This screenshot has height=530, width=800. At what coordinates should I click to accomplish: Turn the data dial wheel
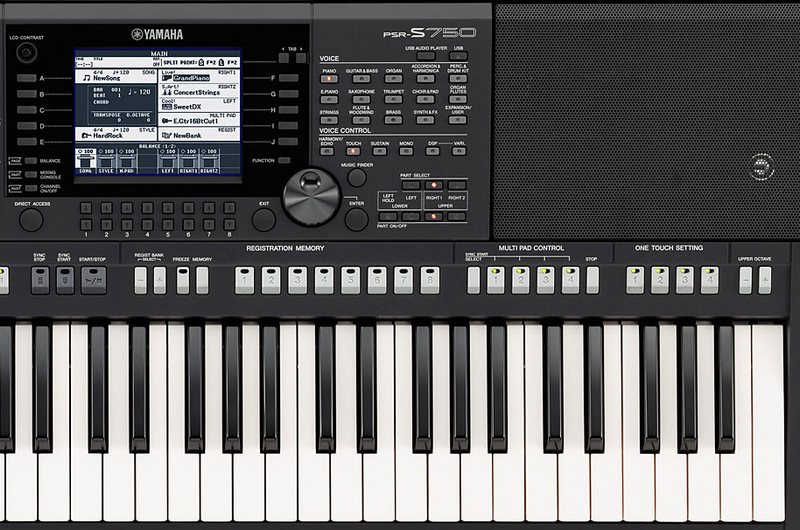[312, 197]
